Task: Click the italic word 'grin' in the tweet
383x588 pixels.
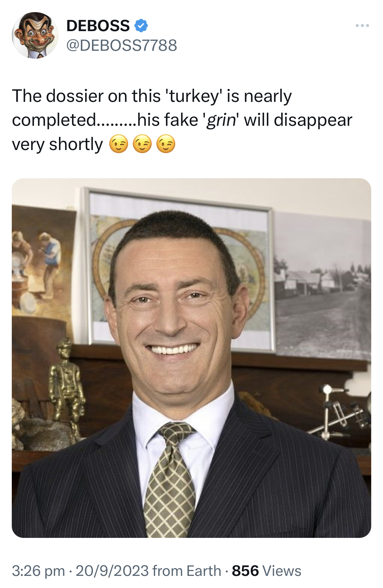Action: point(221,120)
